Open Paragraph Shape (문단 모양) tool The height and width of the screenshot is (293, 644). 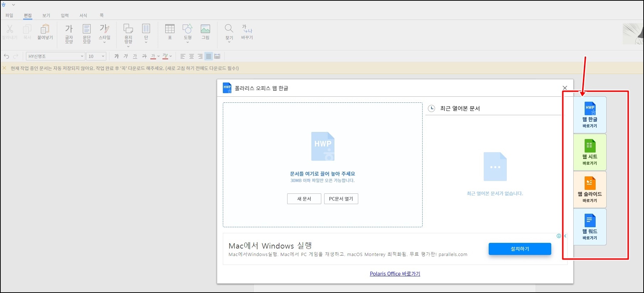coord(87,34)
